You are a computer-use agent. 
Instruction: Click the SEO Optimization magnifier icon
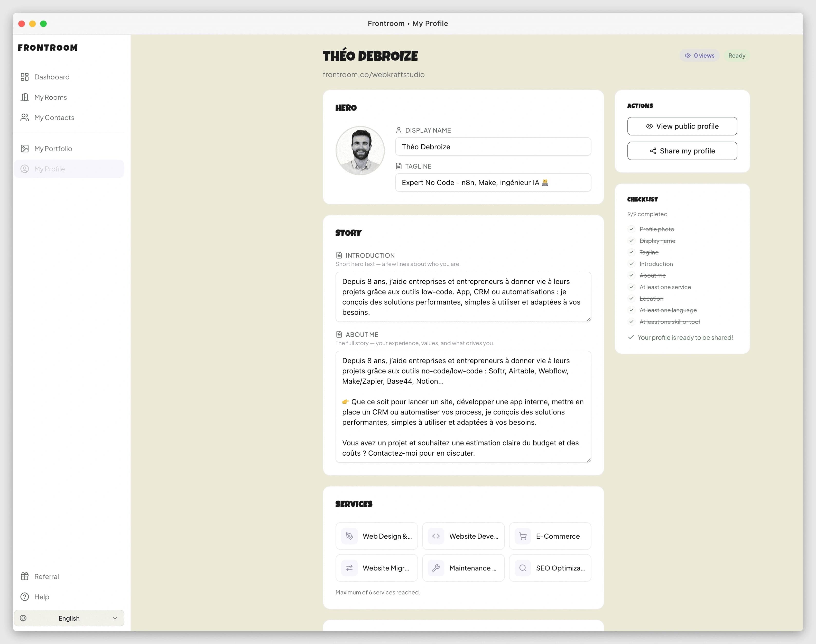523,568
